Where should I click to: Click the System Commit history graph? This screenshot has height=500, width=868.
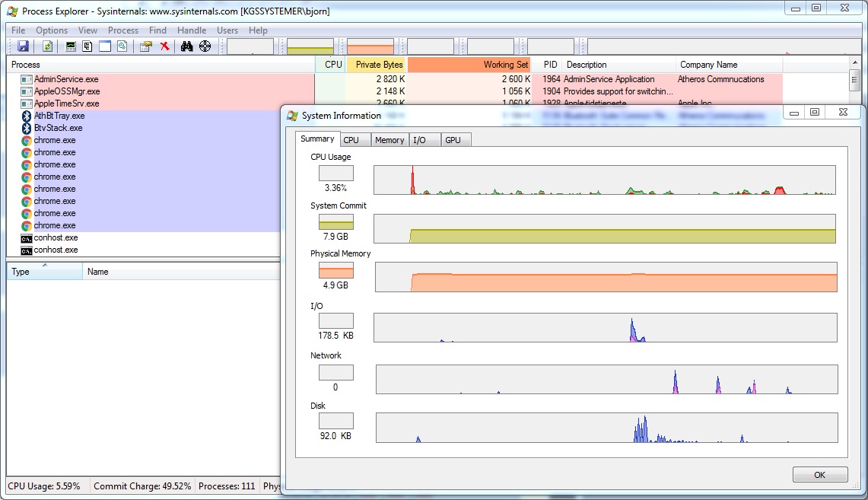click(x=605, y=228)
